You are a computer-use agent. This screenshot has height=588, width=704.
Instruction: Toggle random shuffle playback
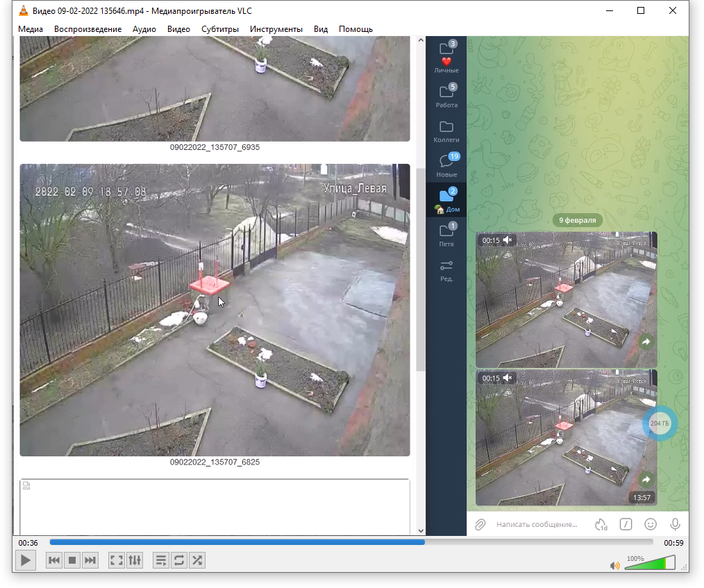coord(197,560)
